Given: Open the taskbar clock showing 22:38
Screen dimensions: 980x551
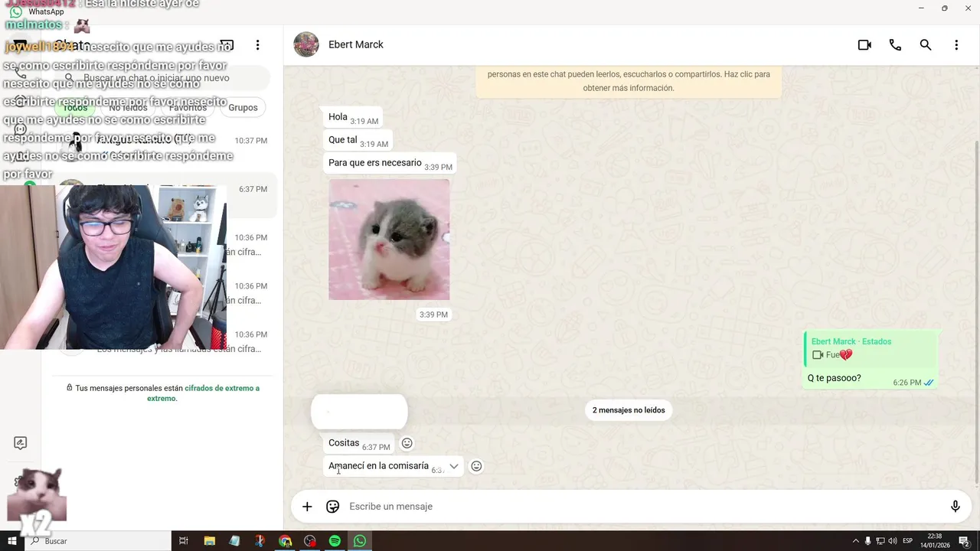Looking at the screenshot, I should tap(935, 541).
